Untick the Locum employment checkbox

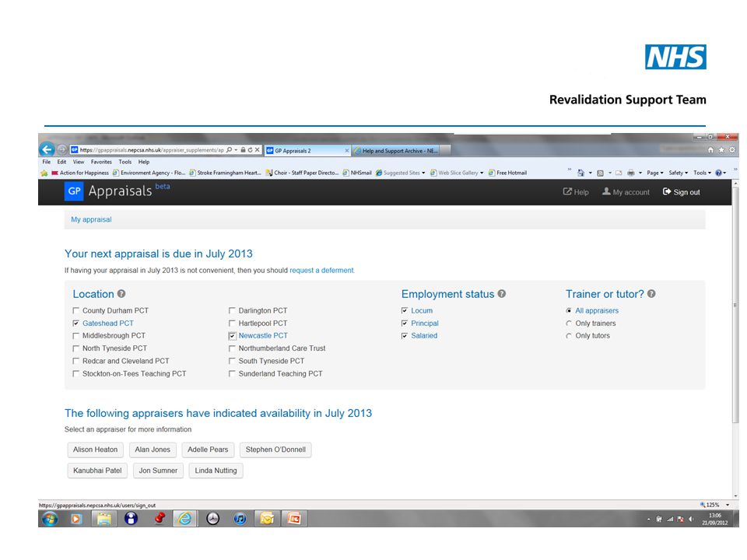coord(405,310)
